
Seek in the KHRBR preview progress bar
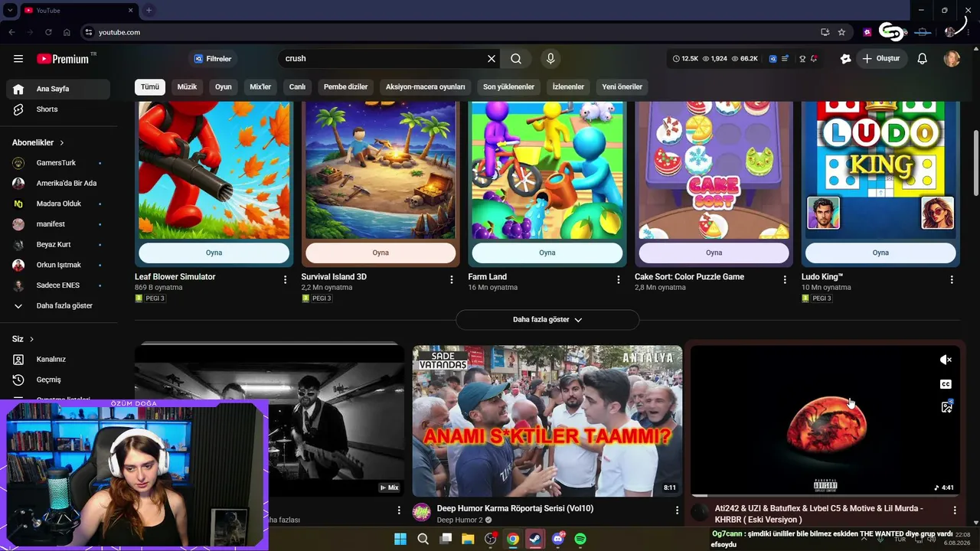825,496
